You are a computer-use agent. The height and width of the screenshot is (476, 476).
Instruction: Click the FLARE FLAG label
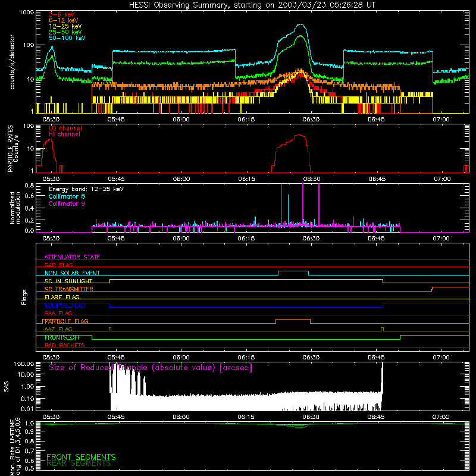tap(62, 297)
